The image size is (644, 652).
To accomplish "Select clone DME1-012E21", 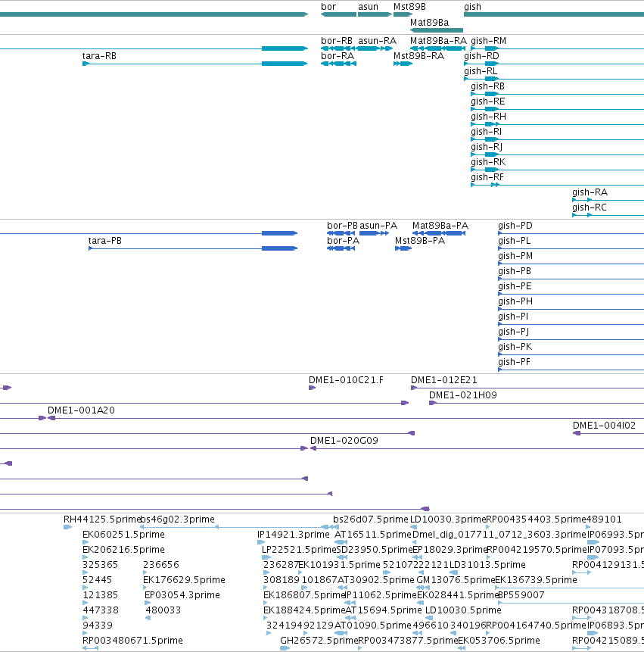I will coord(527,388).
